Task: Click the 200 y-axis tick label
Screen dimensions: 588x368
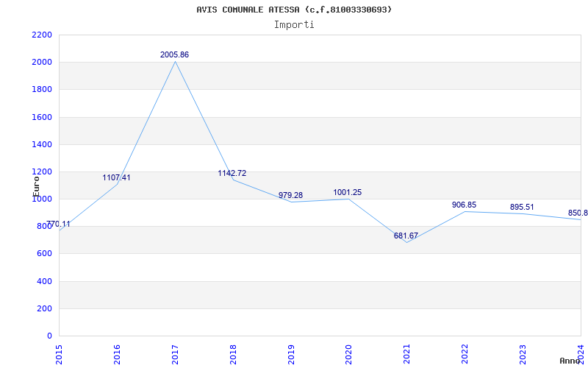Action: pyautogui.click(x=44, y=308)
